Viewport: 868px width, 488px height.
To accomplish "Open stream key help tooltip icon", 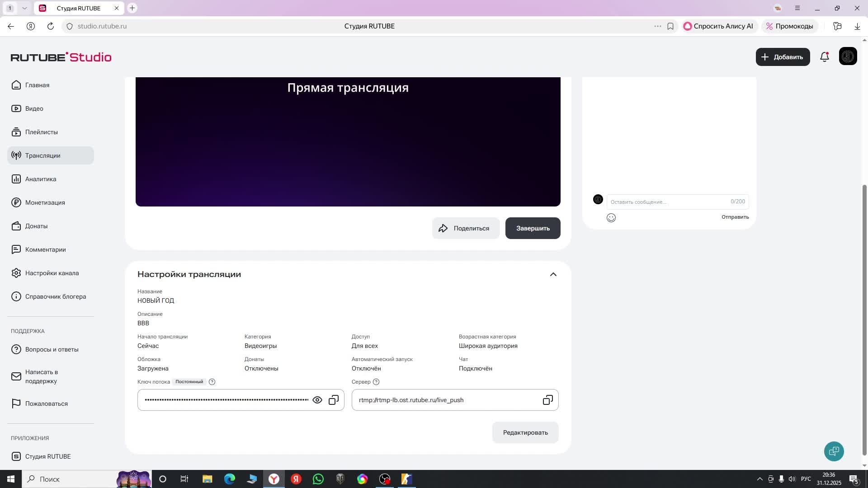I will coord(212,382).
